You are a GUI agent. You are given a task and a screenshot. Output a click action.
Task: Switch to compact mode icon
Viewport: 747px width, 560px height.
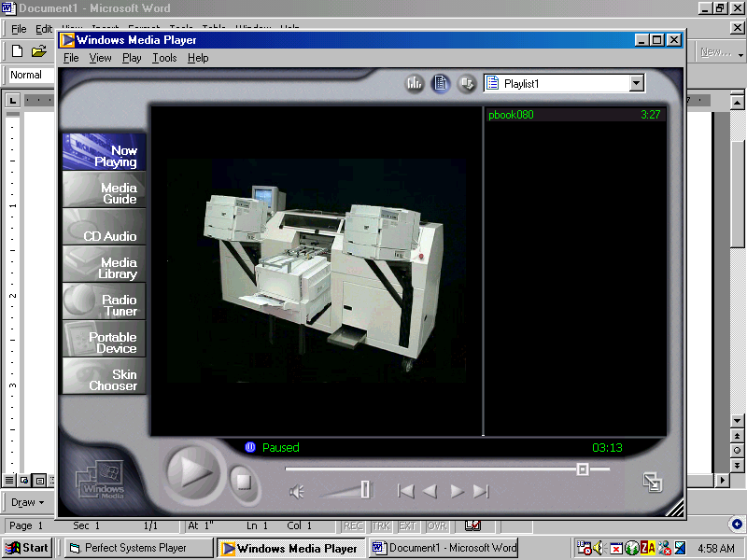(652, 482)
